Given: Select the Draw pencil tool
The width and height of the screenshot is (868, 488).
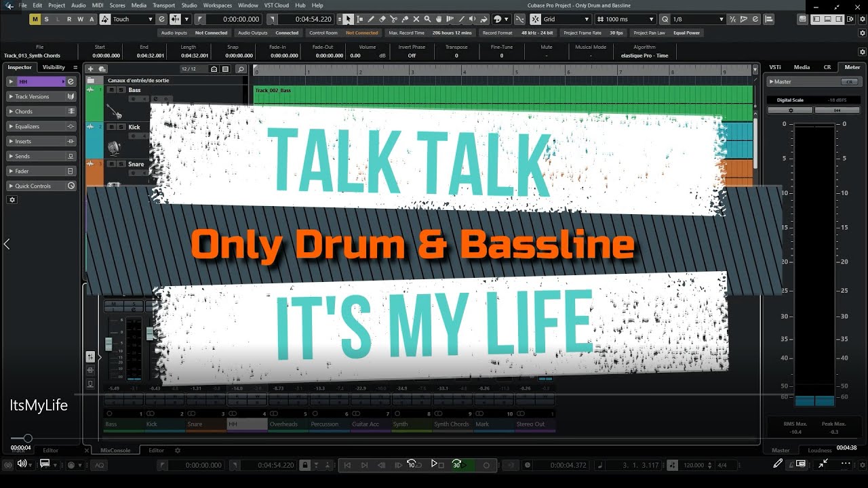Looking at the screenshot, I should (x=371, y=19).
